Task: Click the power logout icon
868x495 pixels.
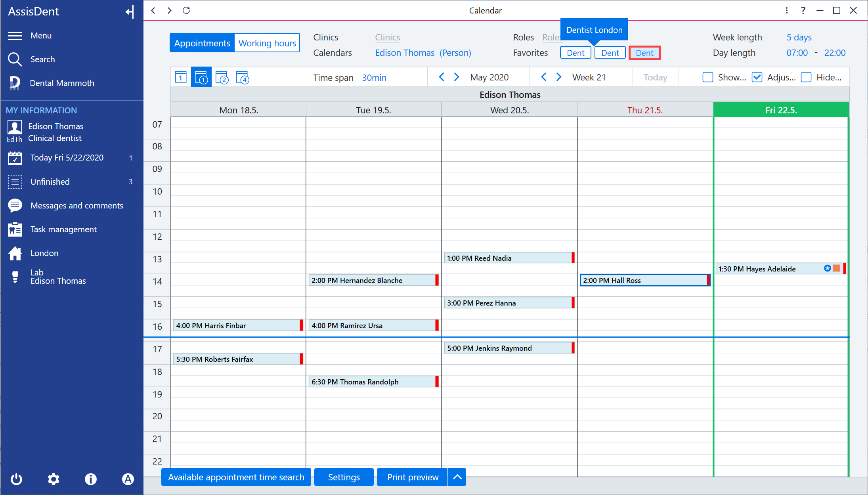Action: coord(16,479)
